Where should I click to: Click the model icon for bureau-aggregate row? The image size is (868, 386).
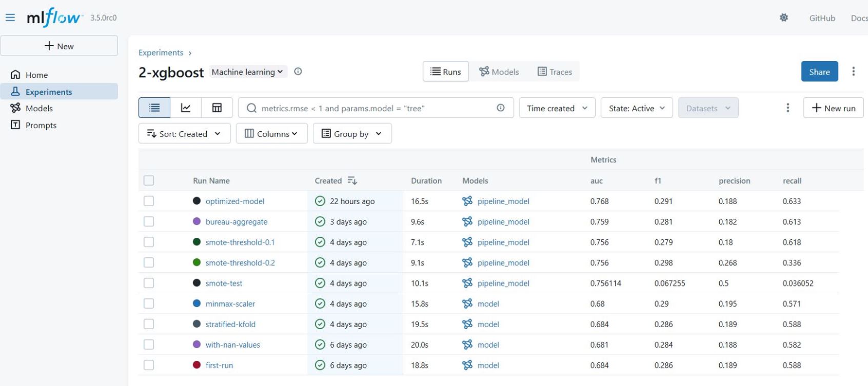[467, 221]
